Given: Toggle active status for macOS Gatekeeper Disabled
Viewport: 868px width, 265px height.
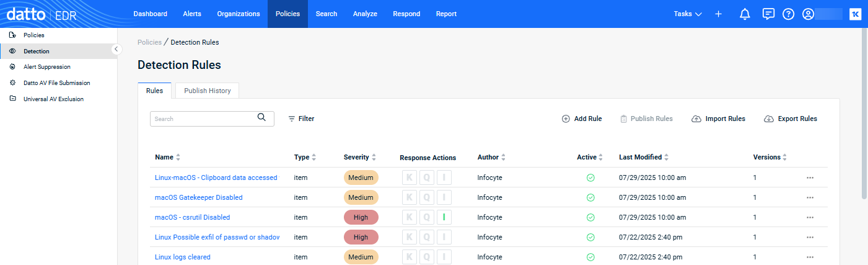Looking at the screenshot, I should coord(590,197).
